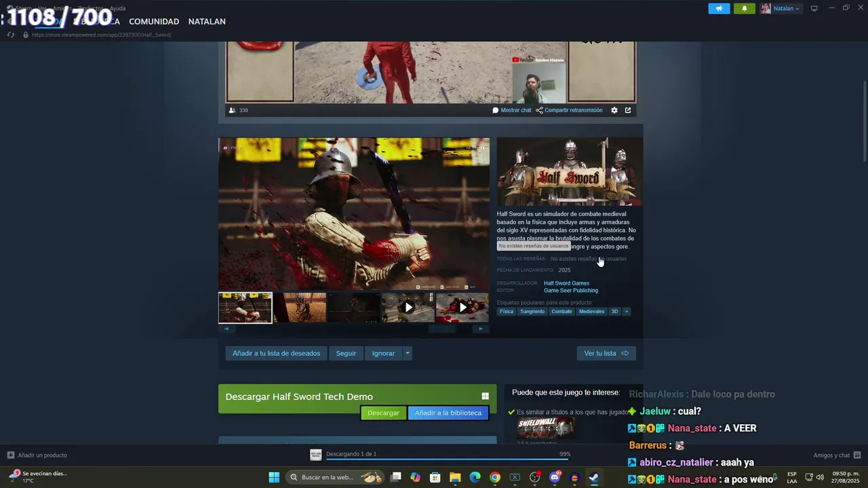Open the Natalan account dropdown
The image size is (868, 488).
pyautogui.click(x=781, y=8)
